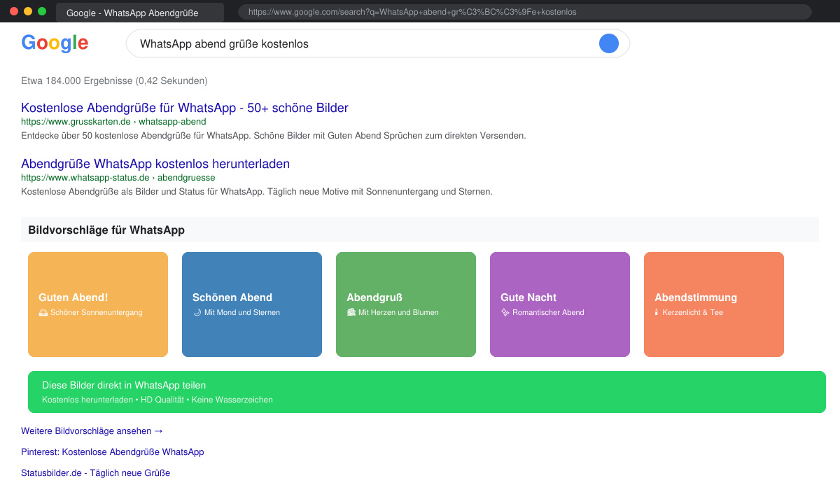Minimize window with yellow button

click(x=28, y=11)
